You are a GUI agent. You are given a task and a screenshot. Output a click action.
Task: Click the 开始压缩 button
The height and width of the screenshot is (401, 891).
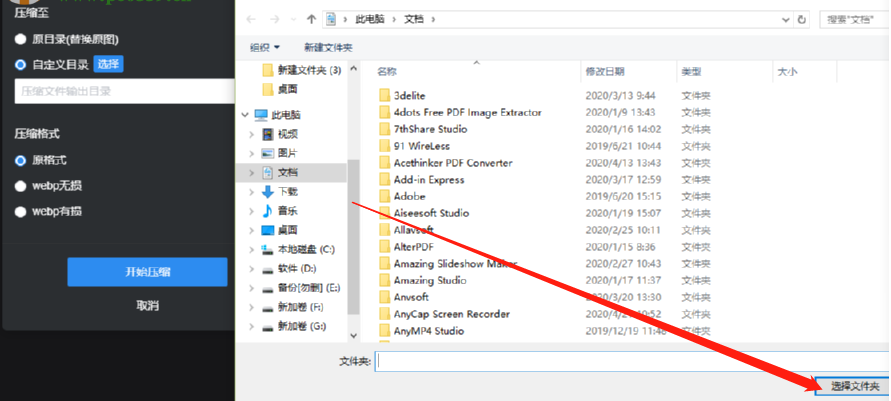[147, 272]
